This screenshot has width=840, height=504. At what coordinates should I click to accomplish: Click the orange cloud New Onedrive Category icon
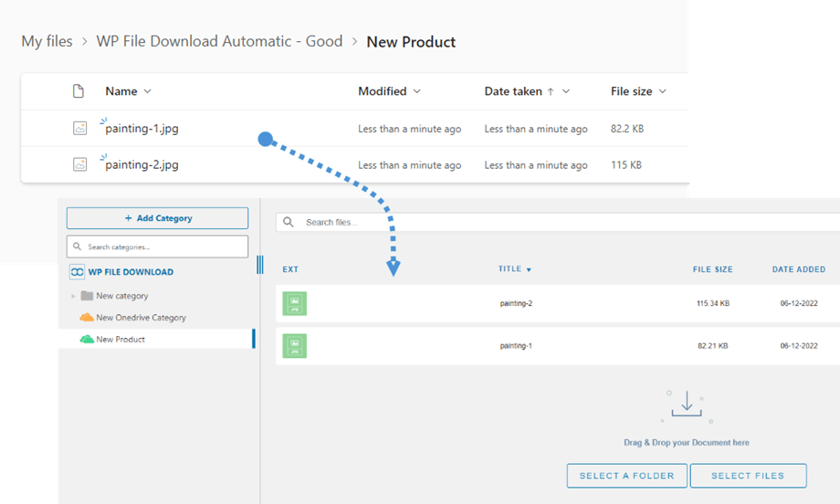pos(87,318)
